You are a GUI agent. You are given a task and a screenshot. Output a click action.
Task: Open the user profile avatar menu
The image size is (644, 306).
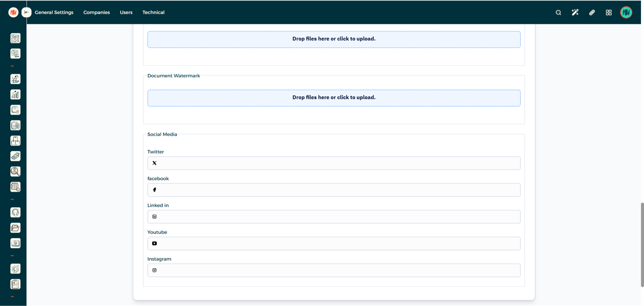(626, 12)
